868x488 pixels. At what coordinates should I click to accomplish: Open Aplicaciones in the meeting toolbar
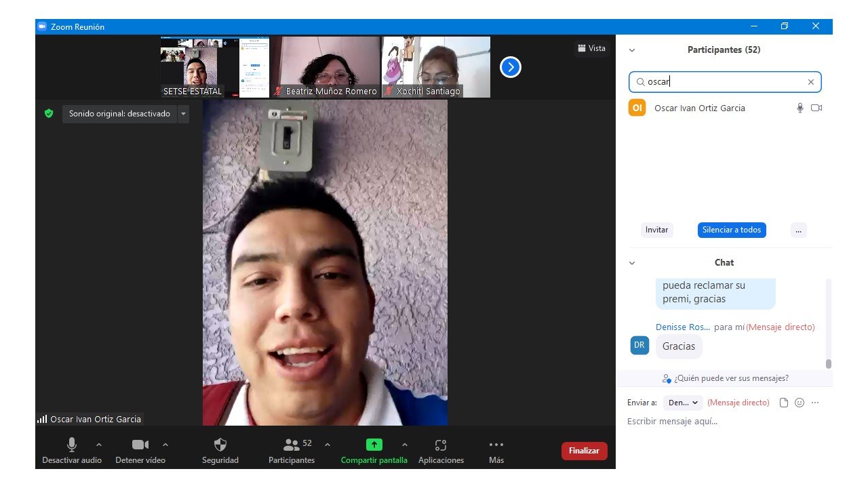(x=441, y=445)
